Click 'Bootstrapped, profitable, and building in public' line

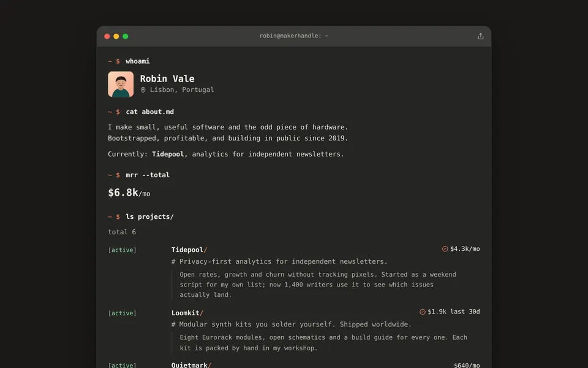(228, 138)
